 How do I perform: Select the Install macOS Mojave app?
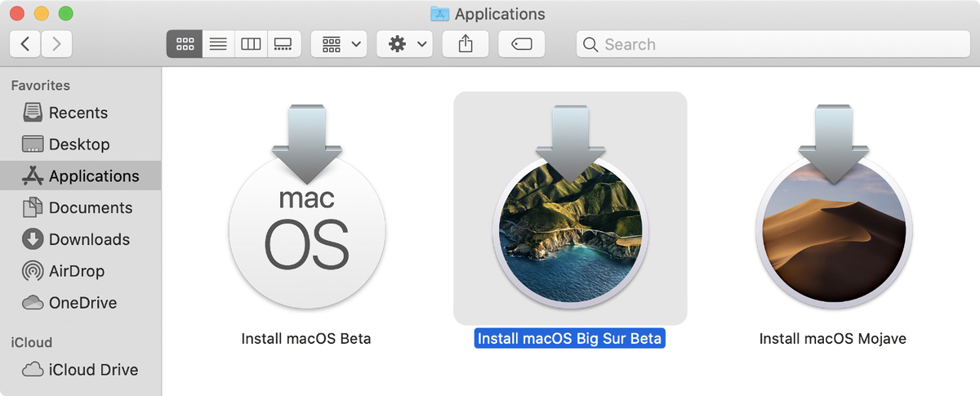click(832, 229)
